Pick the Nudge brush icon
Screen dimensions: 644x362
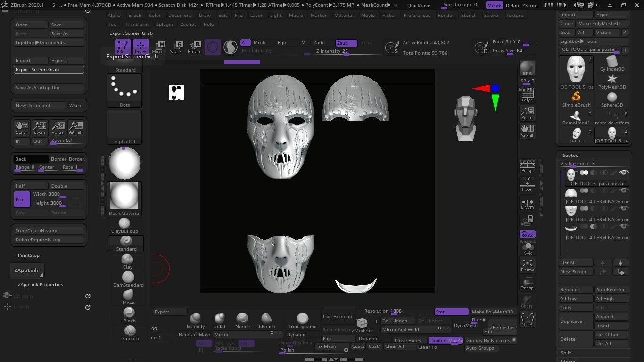(242, 321)
